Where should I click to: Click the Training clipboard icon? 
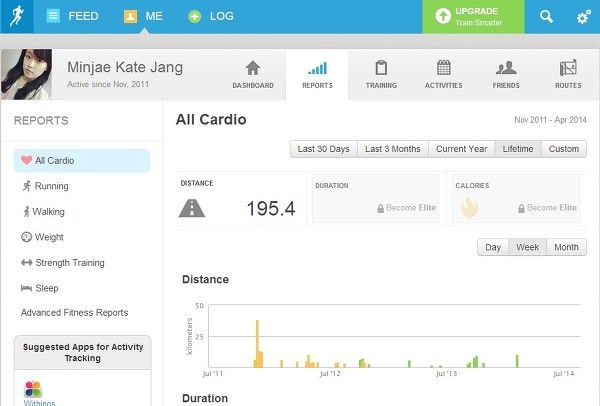coord(381,68)
